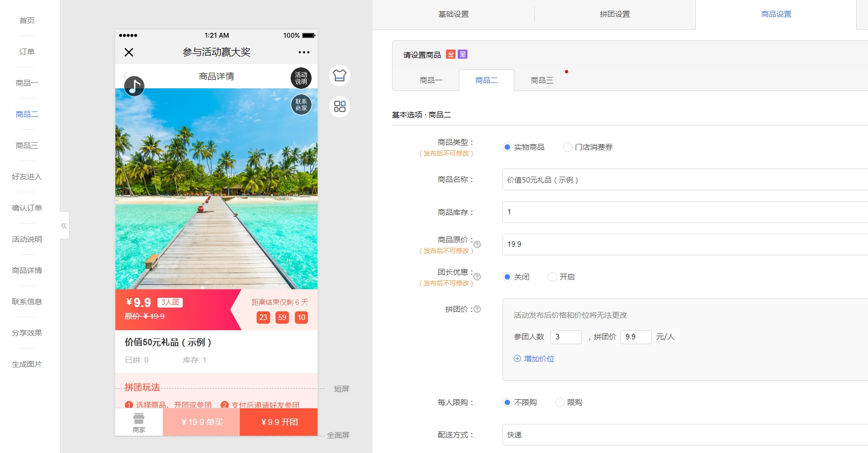Screen dimensions: 868x453
Task: Click the help icon next to 商品原价
Action: tap(477, 245)
